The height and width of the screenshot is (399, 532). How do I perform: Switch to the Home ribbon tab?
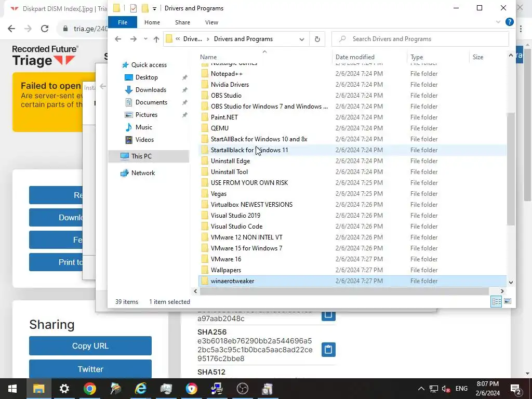point(152,22)
